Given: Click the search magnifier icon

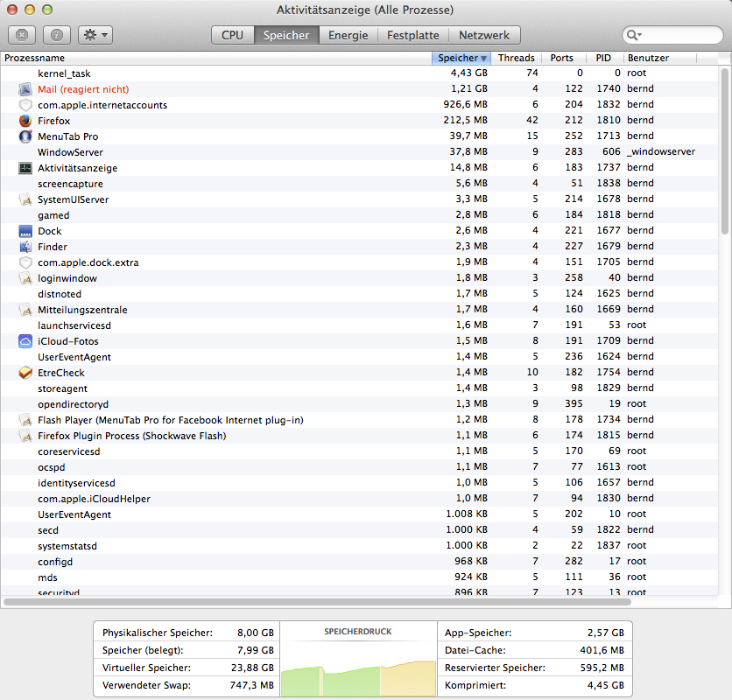Looking at the screenshot, I should coord(634,35).
